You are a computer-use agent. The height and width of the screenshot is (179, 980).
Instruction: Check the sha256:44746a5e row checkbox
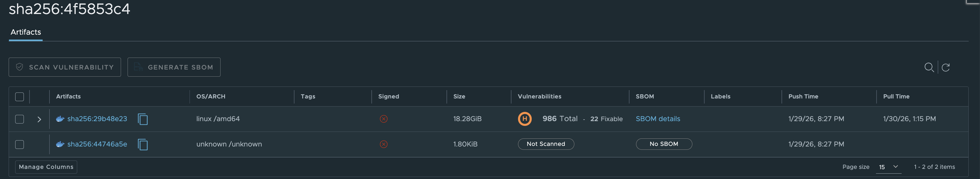coord(19,145)
